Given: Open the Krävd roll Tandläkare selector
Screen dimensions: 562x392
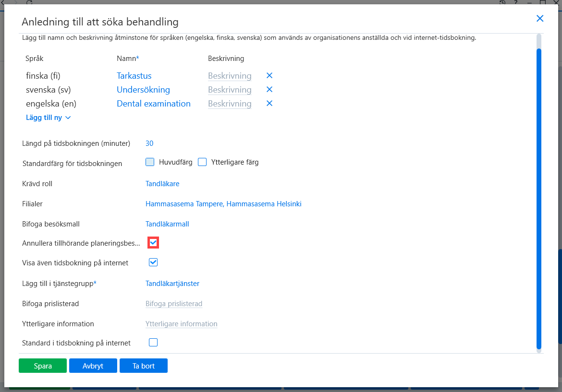Looking at the screenshot, I should click(x=162, y=184).
